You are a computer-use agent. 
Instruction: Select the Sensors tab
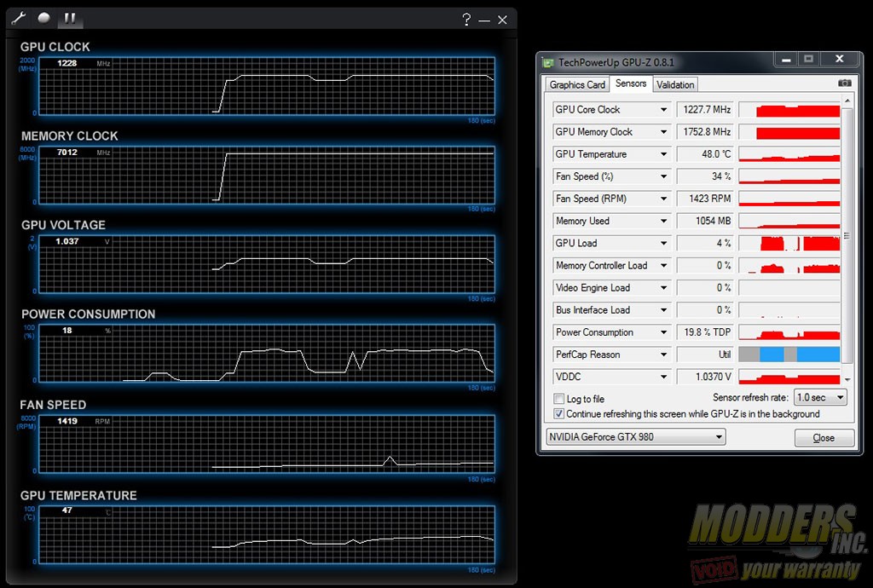pos(631,84)
